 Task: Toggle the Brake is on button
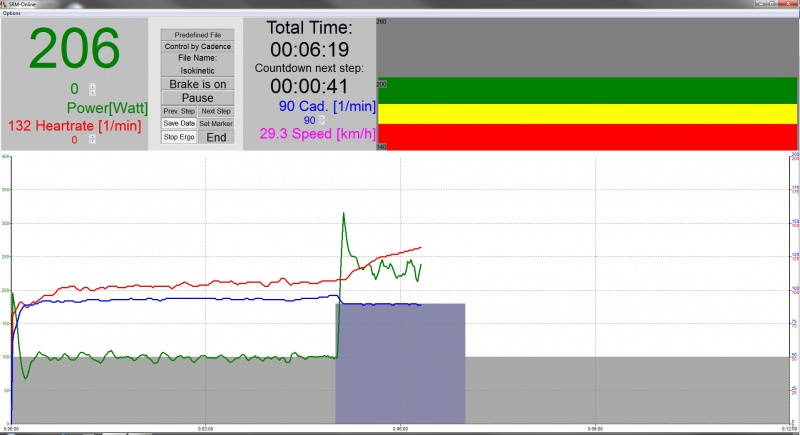click(x=197, y=85)
